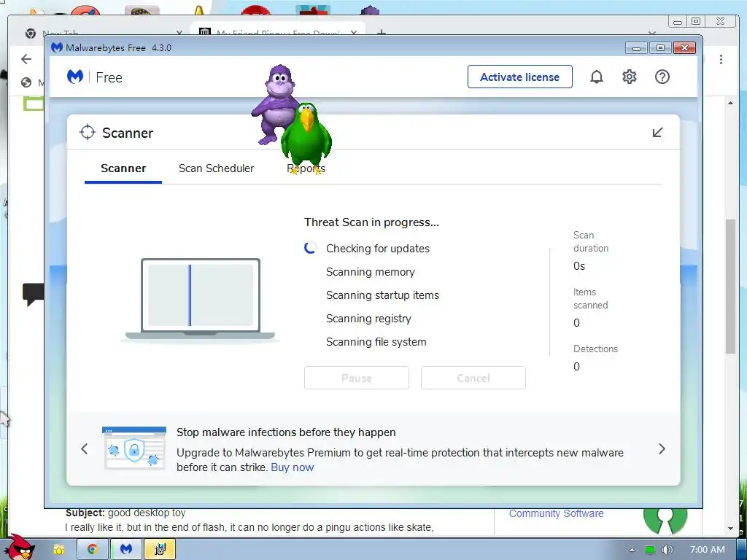Click 'Scanning memory' step text
The height and width of the screenshot is (560, 747).
(370, 272)
